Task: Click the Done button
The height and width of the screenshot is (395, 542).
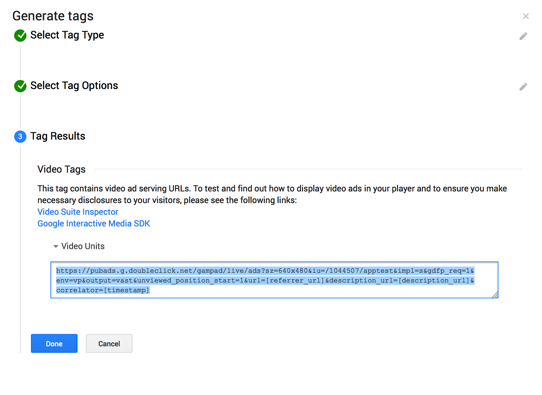Action: click(x=54, y=344)
